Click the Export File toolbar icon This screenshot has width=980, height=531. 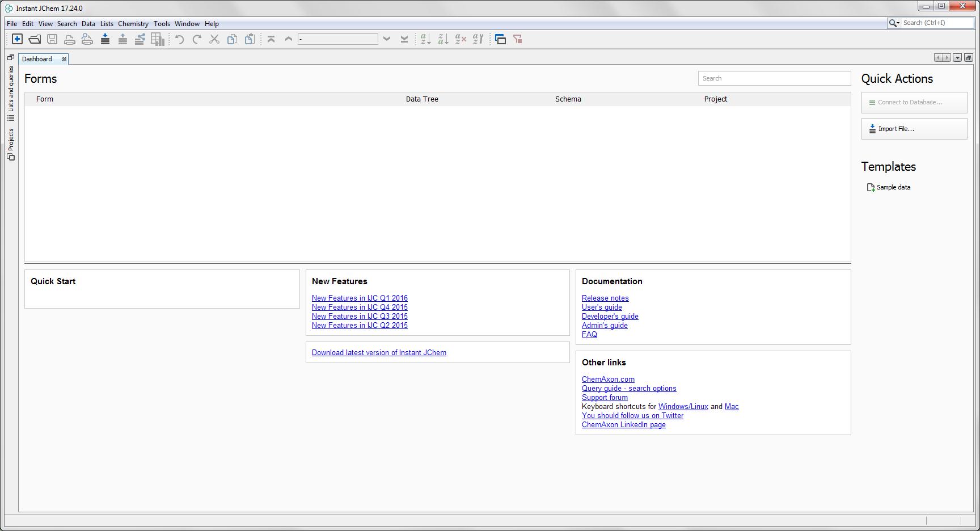(122, 39)
